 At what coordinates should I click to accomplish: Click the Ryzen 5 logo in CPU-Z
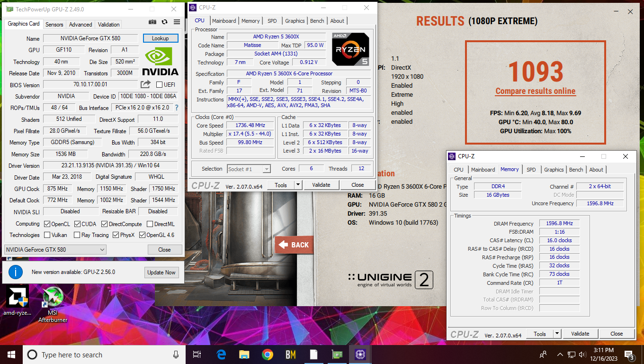(x=351, y=49)
